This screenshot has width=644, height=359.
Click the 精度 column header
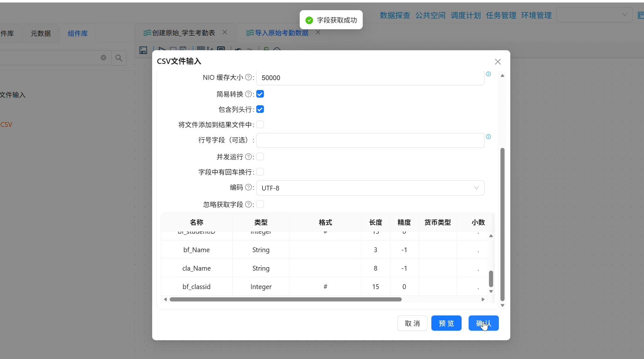tap(404, 222)
